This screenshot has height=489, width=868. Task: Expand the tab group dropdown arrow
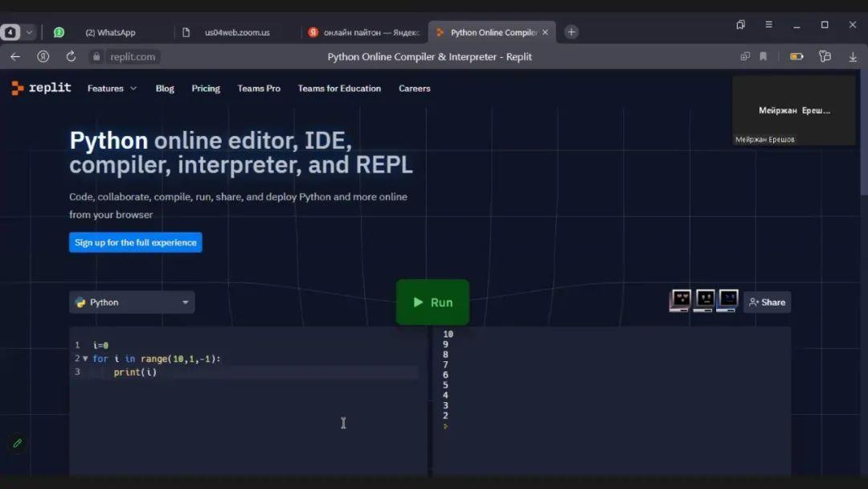pos(30,32)
